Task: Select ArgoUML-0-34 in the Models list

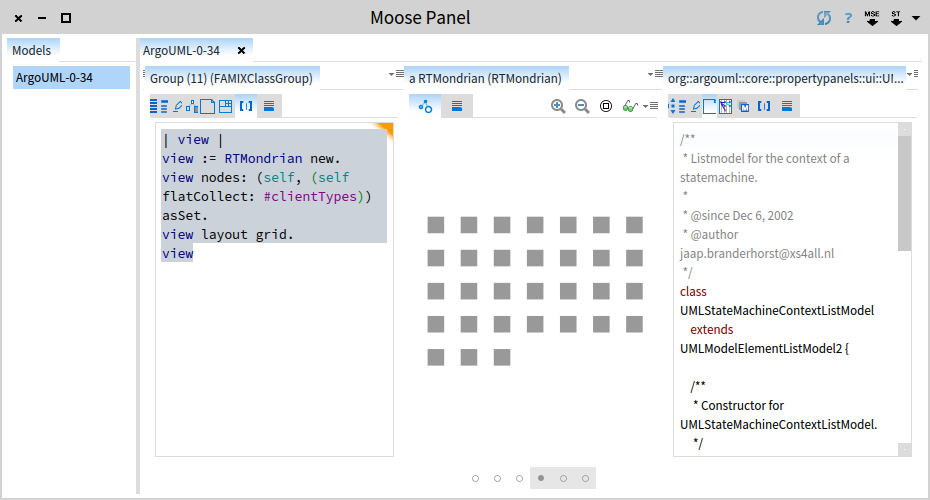Action: [x=70, y=78]
